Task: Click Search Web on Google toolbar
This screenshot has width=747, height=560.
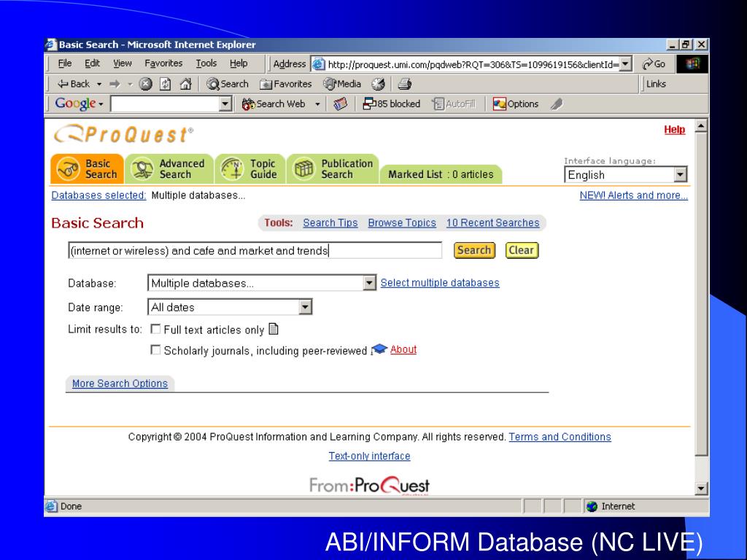Action: [274, 104]
